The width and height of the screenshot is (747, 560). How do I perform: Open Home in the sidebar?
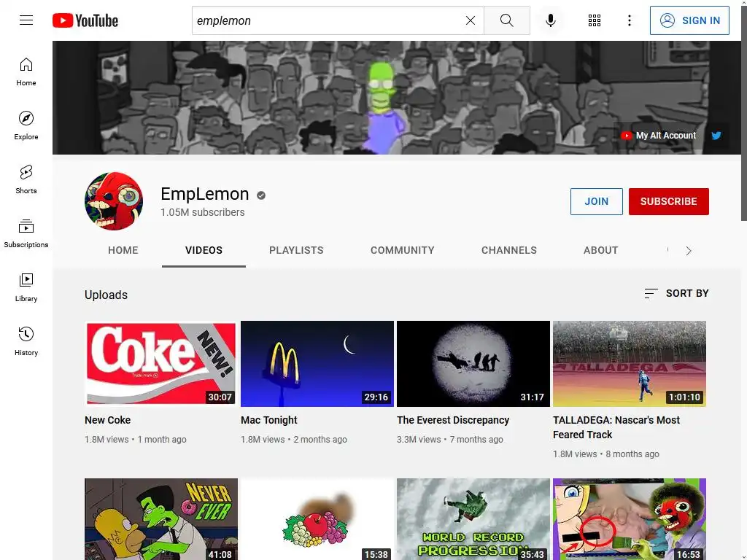click(26, 72)
